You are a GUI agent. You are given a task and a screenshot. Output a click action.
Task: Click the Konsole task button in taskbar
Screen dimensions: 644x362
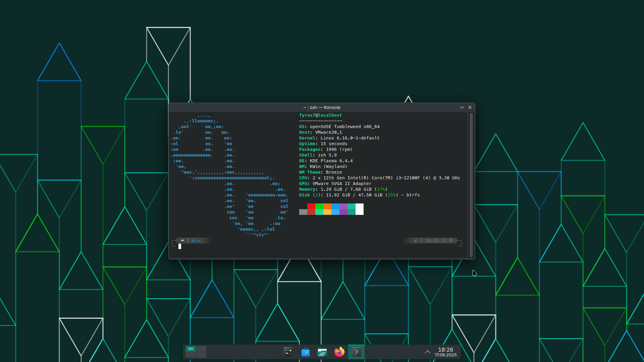coord(356,352)
